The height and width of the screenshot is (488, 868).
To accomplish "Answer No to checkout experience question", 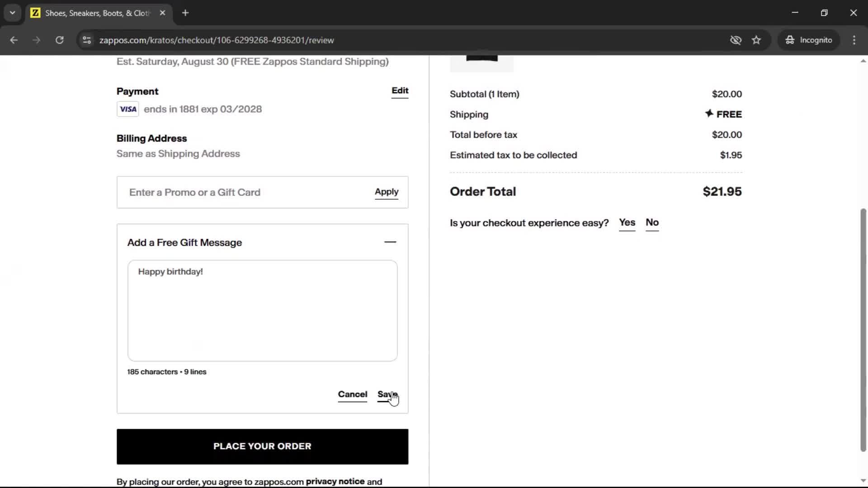I will pos(652,223).
